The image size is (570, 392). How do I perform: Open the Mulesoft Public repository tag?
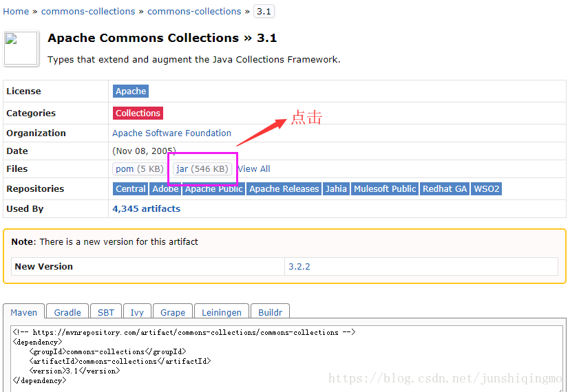click(x=385, y=189)
